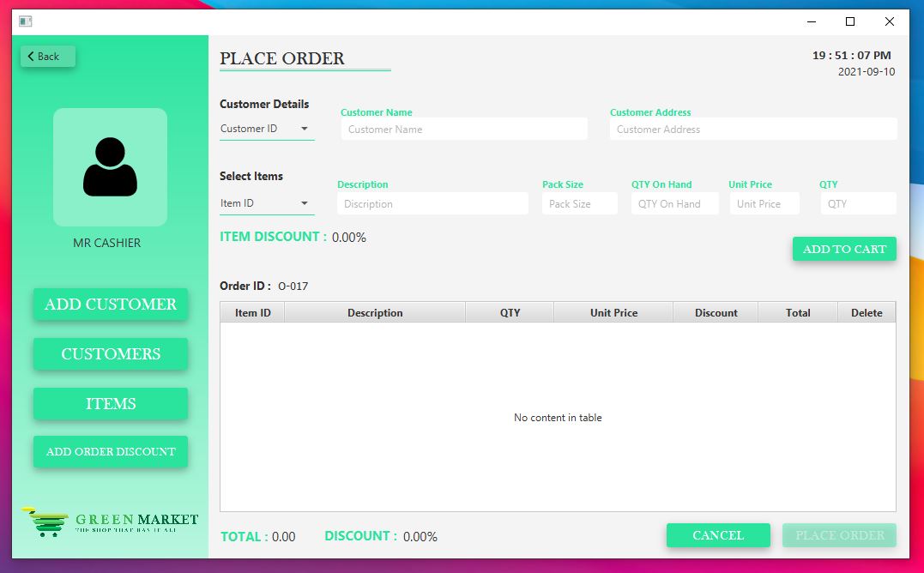
Task: Click the back chevron icon beside Back
Action: tap(30, 56)
